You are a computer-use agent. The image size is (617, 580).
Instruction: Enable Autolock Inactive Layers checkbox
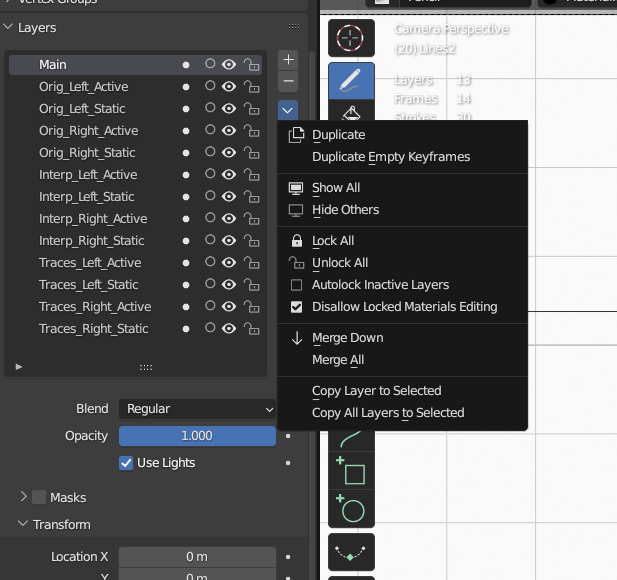(296, 285)
